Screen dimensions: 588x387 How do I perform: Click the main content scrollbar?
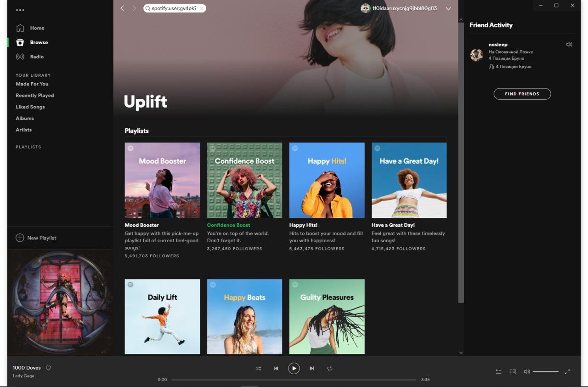(461, 163)
